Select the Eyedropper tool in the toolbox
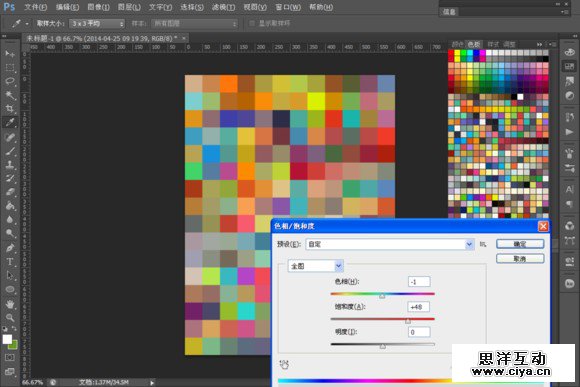580x387 pixels. (x=10, y=122)
